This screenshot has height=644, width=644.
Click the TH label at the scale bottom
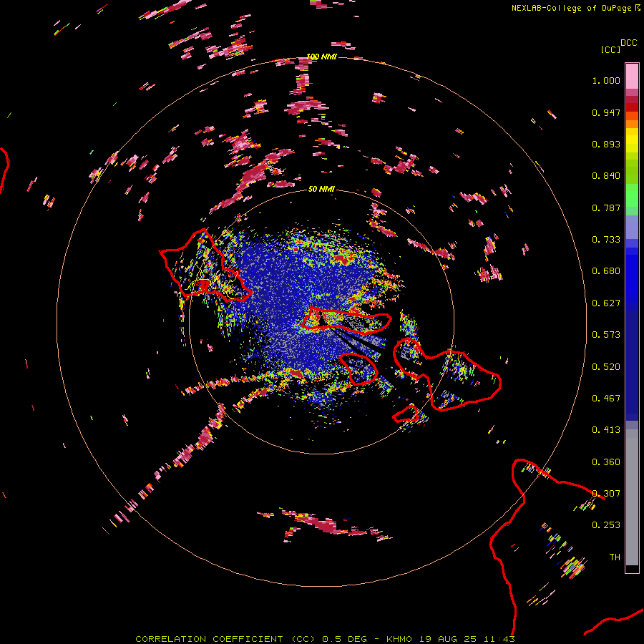(x=615, y=557)
